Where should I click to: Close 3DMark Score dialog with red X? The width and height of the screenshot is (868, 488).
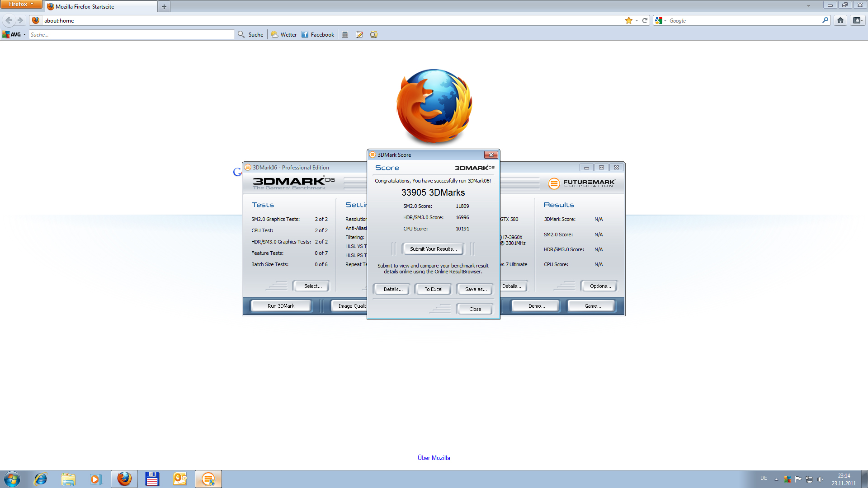[491, 155]
